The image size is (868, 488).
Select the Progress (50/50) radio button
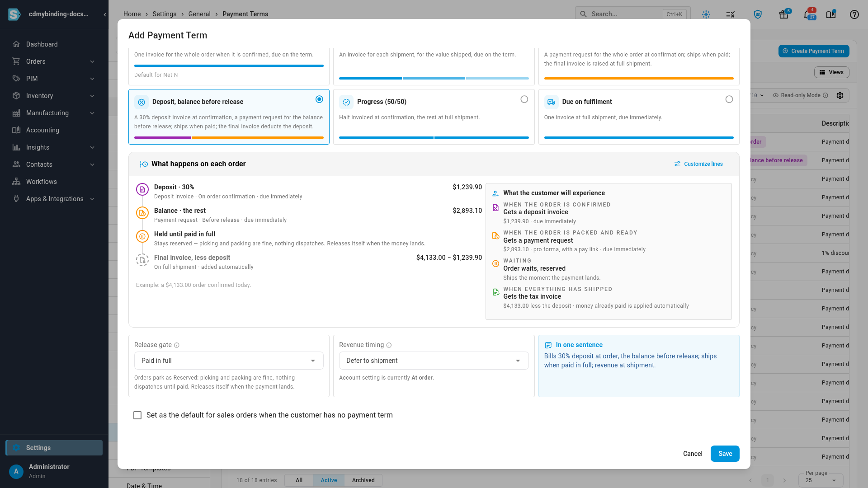coord(524,99)
